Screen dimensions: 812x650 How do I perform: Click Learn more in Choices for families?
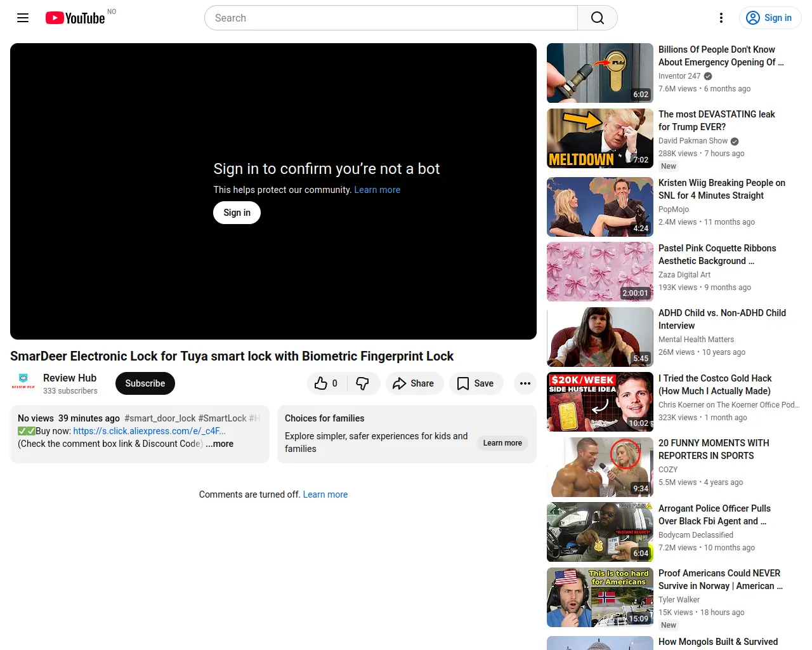coord(502,443)
